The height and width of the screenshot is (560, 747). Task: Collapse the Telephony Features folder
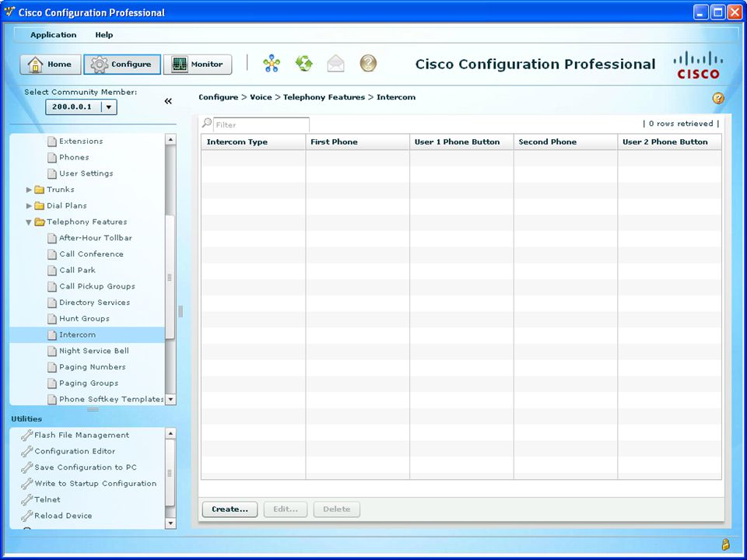point(29,222)
